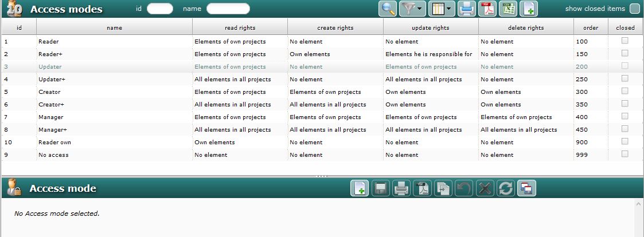This screenshot has width=644, height=237.
Task: Click the magnifier search button in list toolbar
Action: tap(387, 9)
